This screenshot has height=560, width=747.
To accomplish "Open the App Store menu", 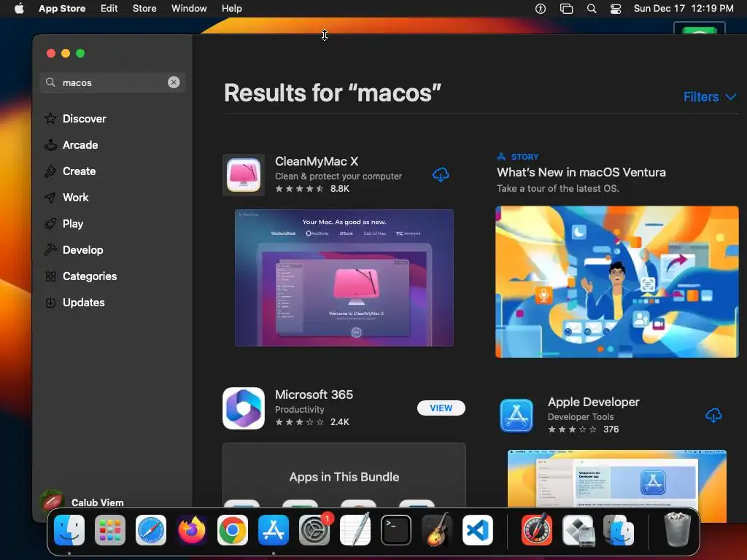I will pos(62,8).
